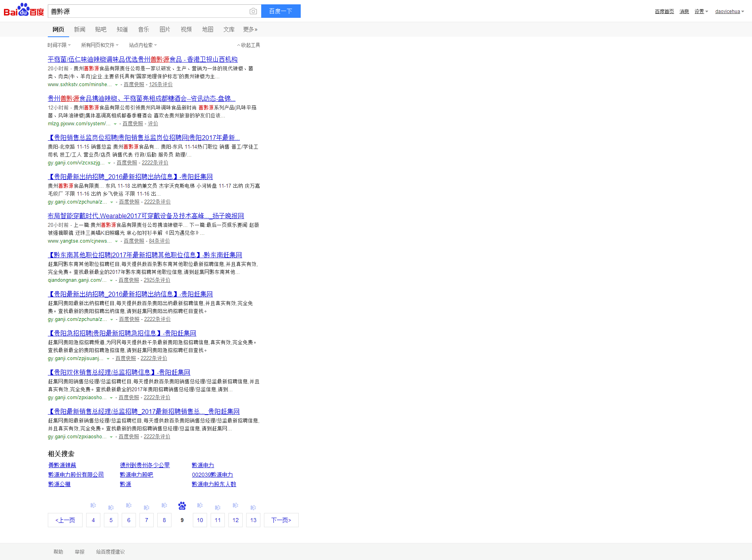Go to results page 6
The height and width of the screenshot is (560, 752).
[129, 520]
